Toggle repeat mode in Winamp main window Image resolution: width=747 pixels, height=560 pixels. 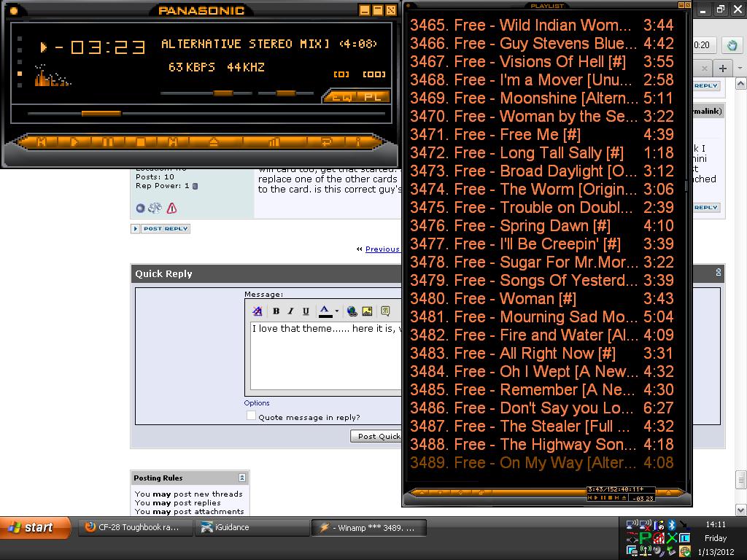tap(326, 142)
